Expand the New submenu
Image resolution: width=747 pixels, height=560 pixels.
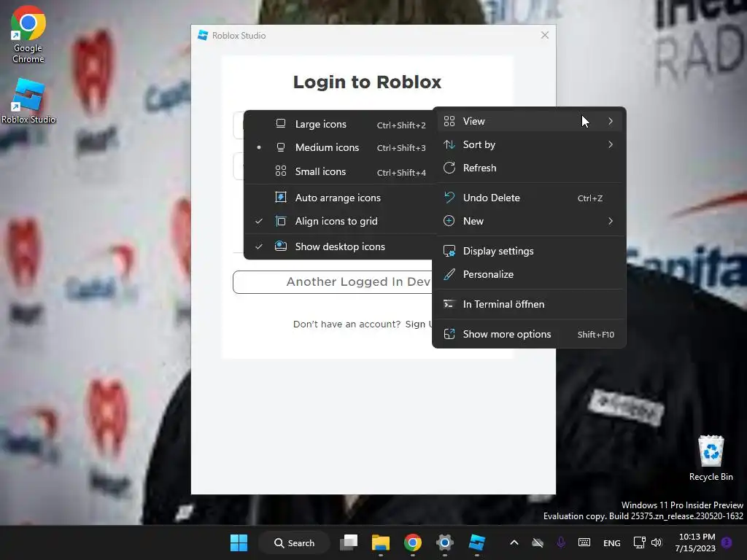tap(529, 221)
